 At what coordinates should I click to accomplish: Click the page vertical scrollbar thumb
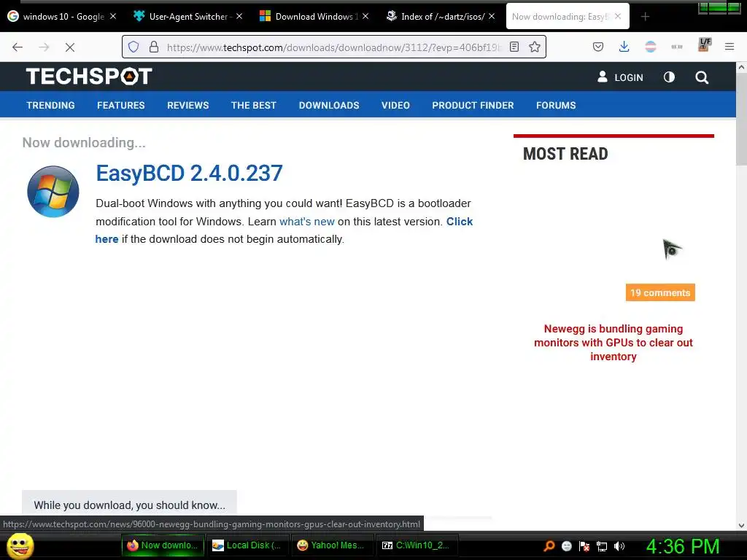tap(741, 120)
